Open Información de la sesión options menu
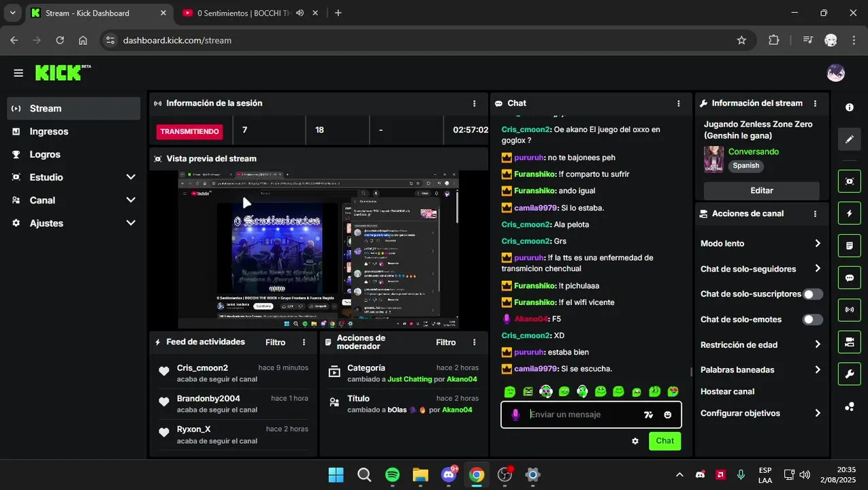 pyautogui.click(x=475, y=103)
